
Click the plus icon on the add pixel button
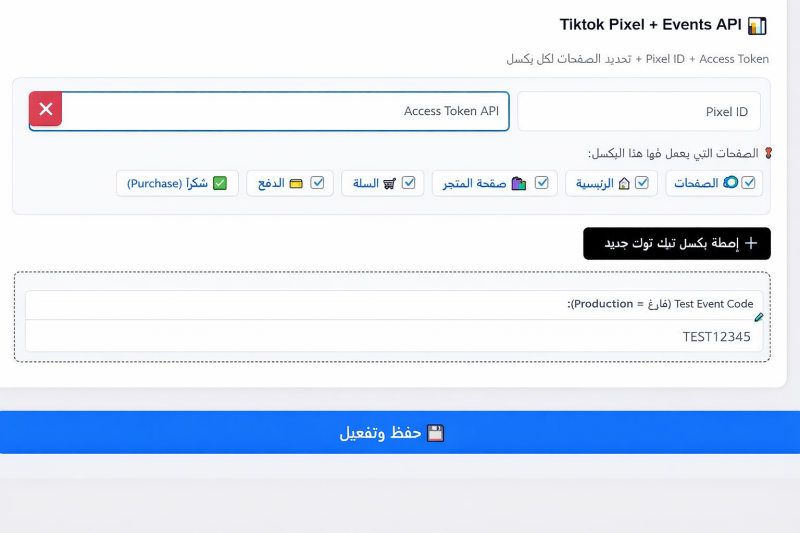pyautogui.click(x=752, y=243)
